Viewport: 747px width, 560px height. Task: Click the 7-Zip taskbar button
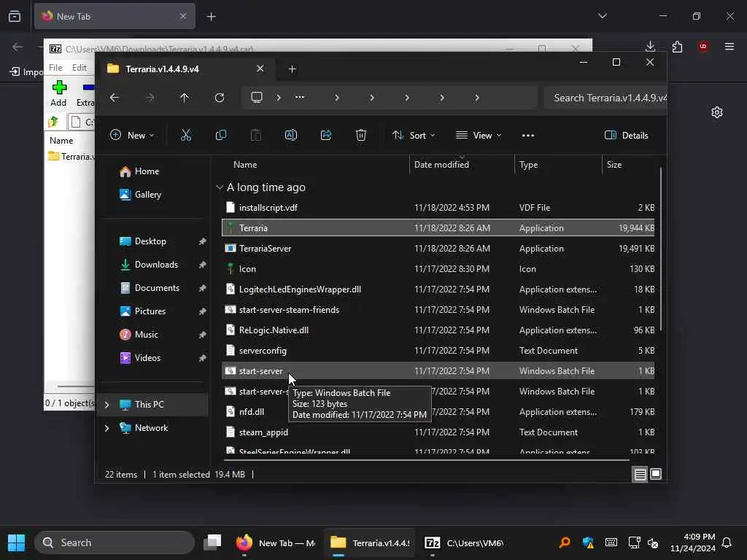[x=465, y=542]
